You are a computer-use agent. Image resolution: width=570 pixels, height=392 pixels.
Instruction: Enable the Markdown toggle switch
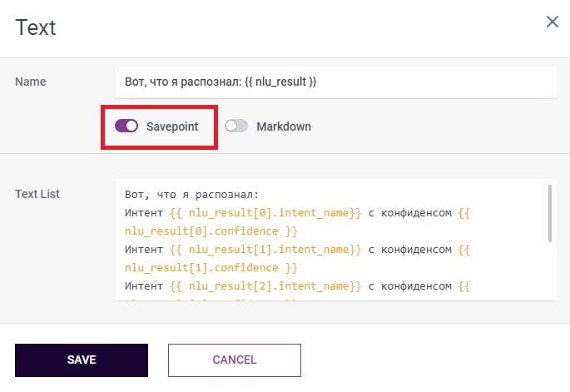coord(237,127)
